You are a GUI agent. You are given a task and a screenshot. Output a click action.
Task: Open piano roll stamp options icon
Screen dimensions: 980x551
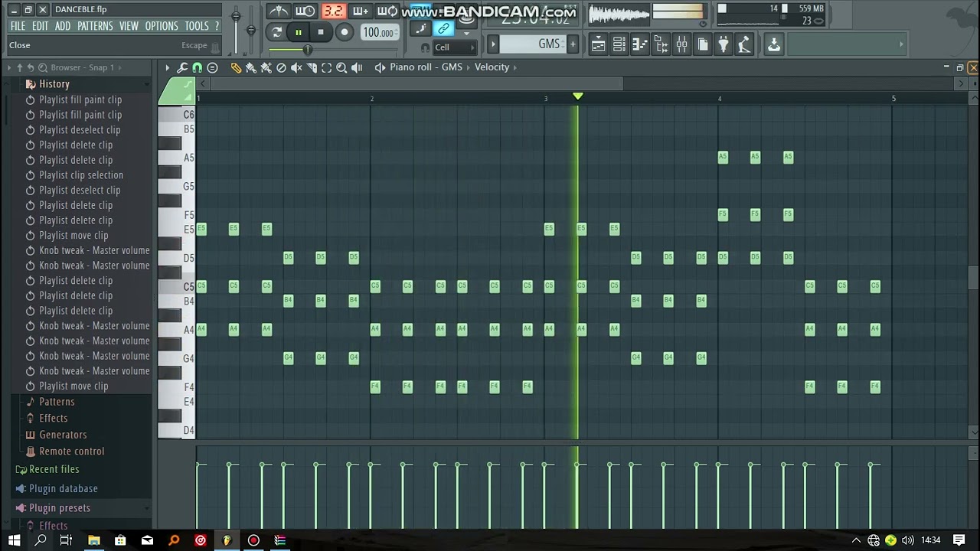212,67
